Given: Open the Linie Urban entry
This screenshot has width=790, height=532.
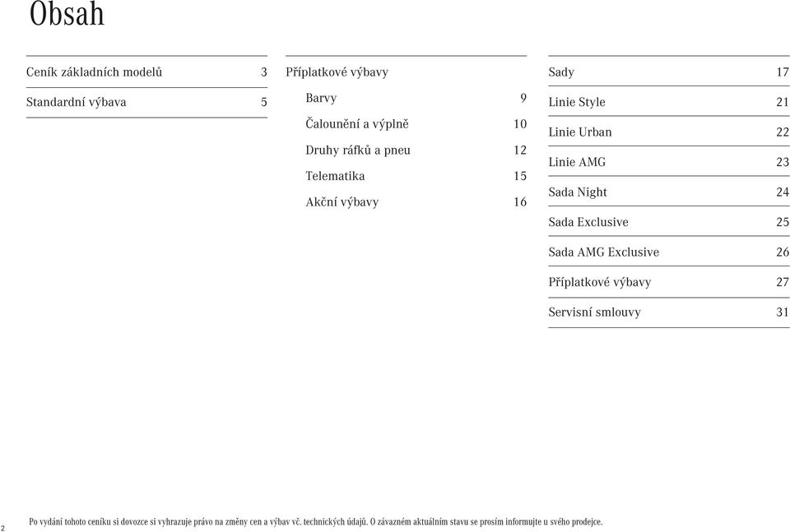Looking at the screenshot, I should [668, 132].
